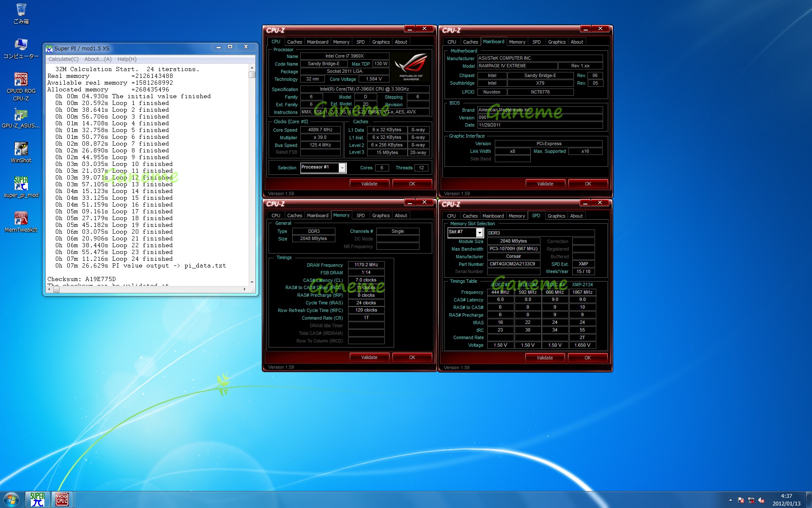Select Super PI in the taskbar
The image size is (812, 508).
[38, 500]
